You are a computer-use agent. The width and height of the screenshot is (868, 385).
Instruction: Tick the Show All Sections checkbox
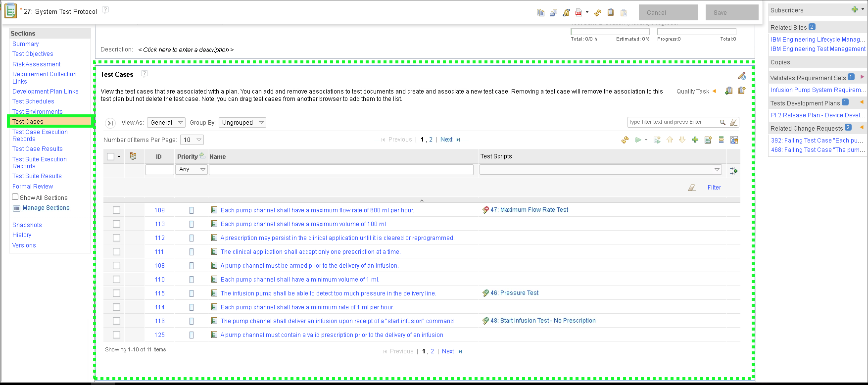pyautogui.click(x=15, y=197)
